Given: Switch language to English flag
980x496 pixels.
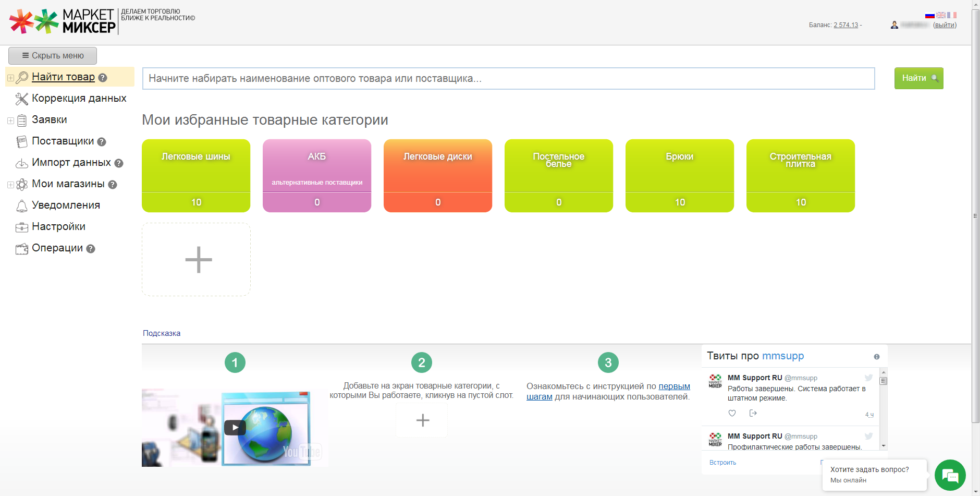Looking at the screenshot, I should [x=941, y=15].
